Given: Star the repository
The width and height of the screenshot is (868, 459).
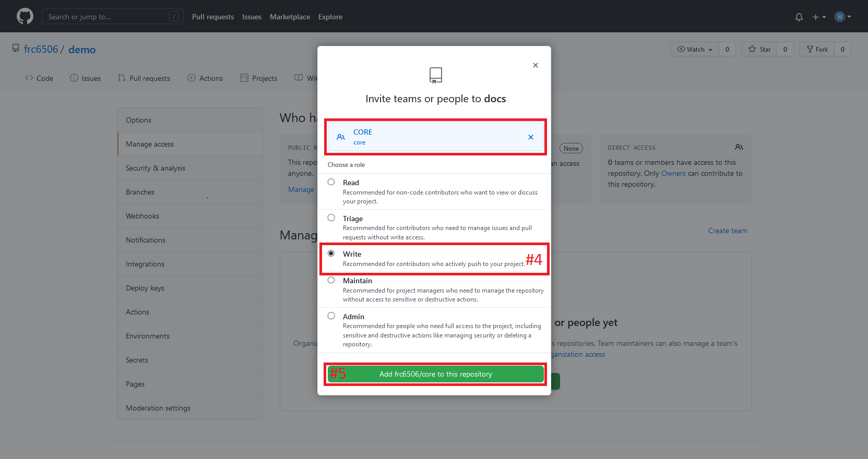Looking at the screenshot, I should pos(759,49).
